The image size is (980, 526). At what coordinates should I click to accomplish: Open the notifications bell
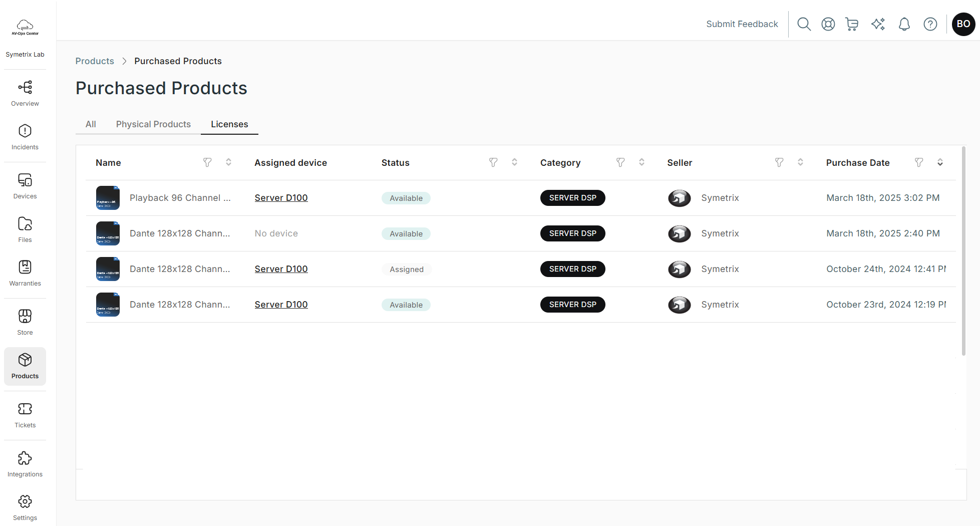pyautogui.click(x=904, y=24)
